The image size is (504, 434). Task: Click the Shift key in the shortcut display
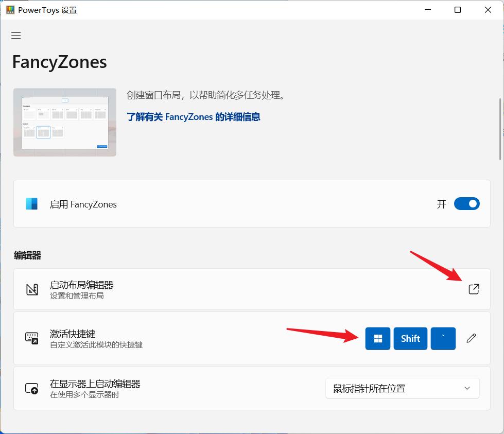(410, 338)
